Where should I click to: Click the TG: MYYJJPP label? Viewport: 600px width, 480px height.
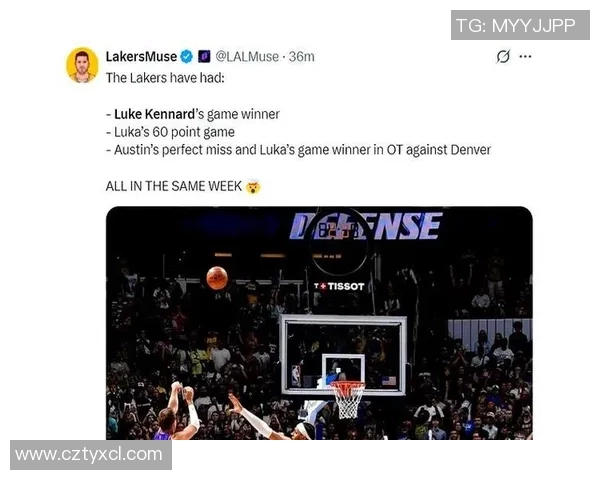520,26
